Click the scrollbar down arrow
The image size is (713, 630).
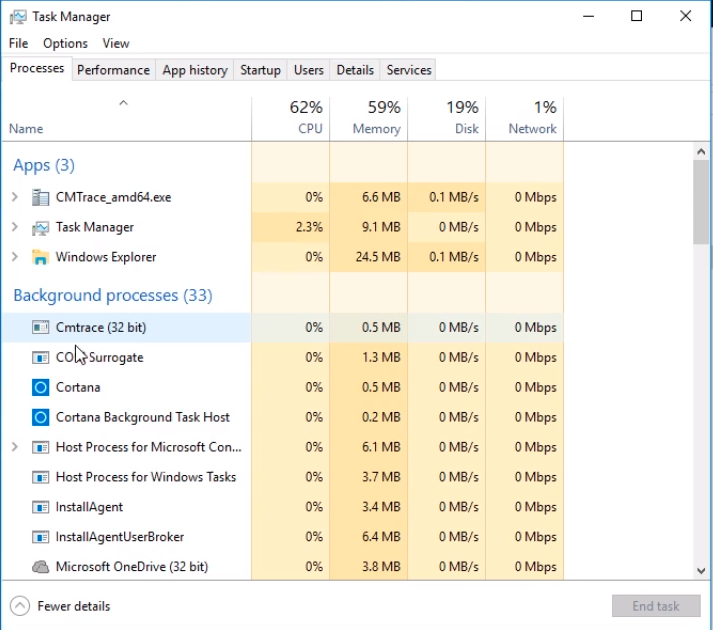(x=701, y=570)
